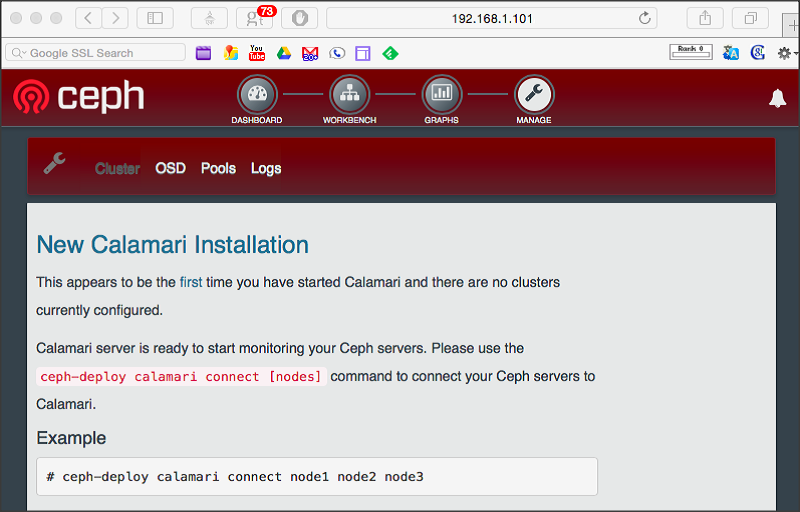Viewport: 800px width, 512px height.
Task: Open the Share button in toolbar
Action: pos(705,18)
